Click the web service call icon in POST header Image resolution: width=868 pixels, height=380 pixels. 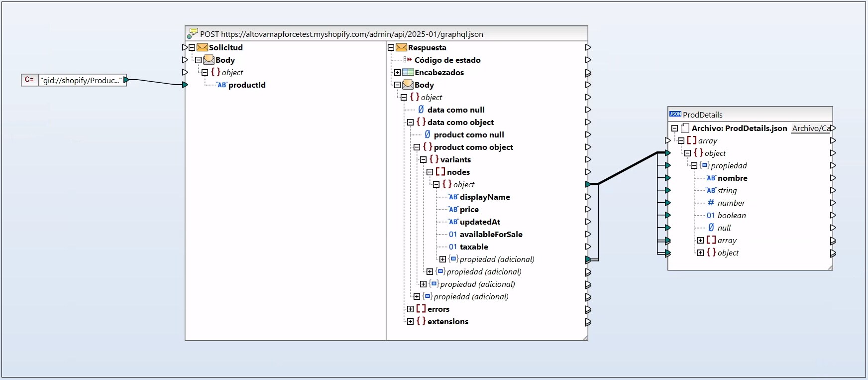click(x=193, y=34)
